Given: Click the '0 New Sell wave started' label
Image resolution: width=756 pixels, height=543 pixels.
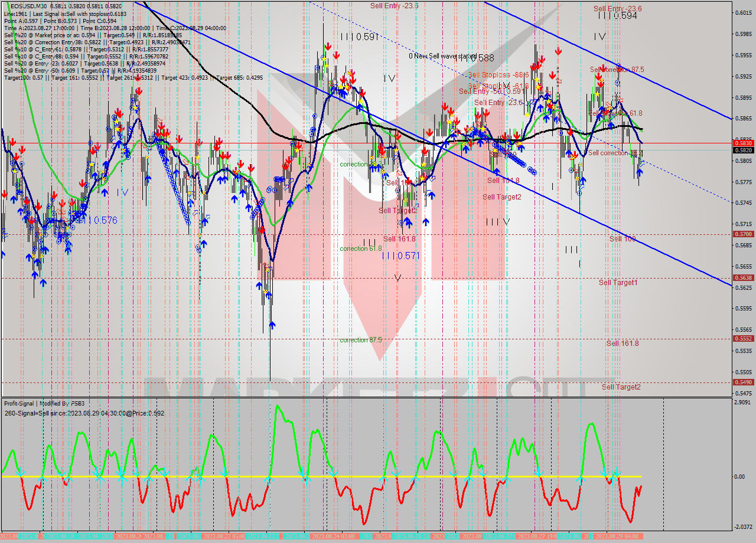Looking at the screenshot, I should coord(443,56).
